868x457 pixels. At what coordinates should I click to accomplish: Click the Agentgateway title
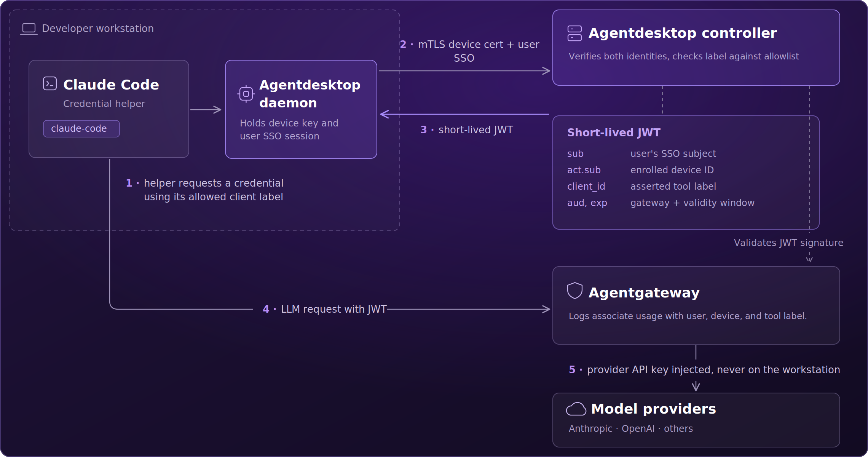644,293
